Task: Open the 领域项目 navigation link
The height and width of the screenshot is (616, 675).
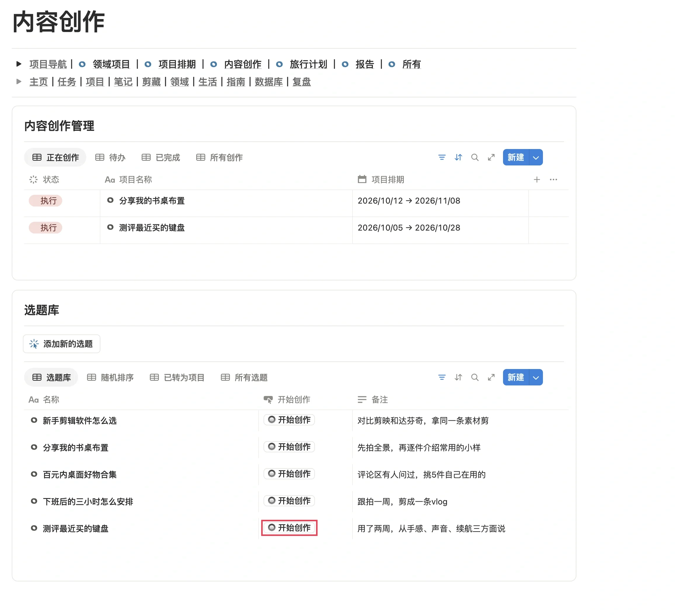Action: point(111,64)
